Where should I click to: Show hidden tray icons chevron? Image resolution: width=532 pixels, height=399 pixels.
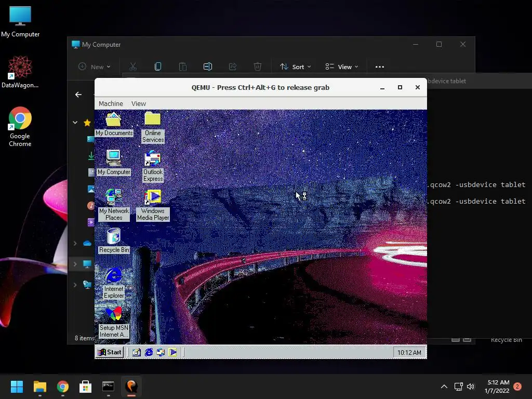click(444, 387)
